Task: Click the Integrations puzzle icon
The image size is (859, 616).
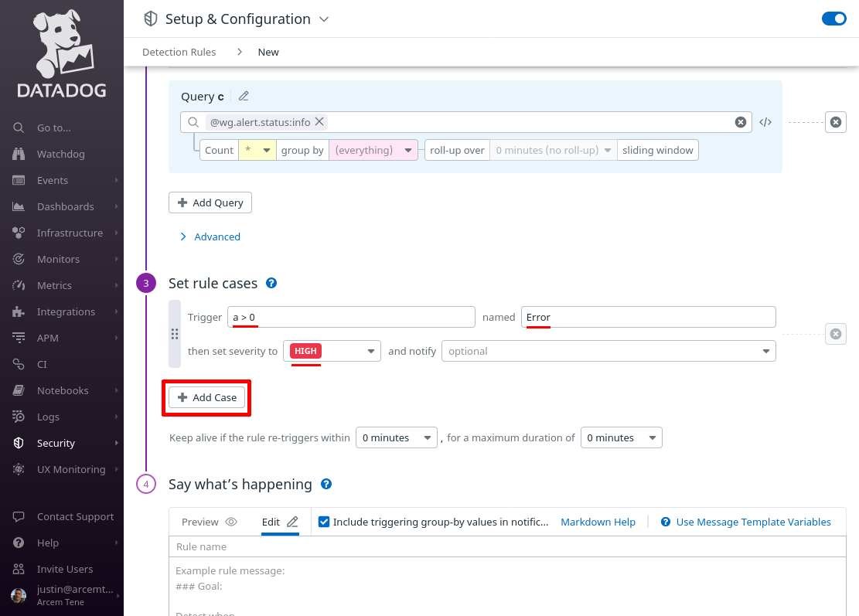Action: point(19,311)
